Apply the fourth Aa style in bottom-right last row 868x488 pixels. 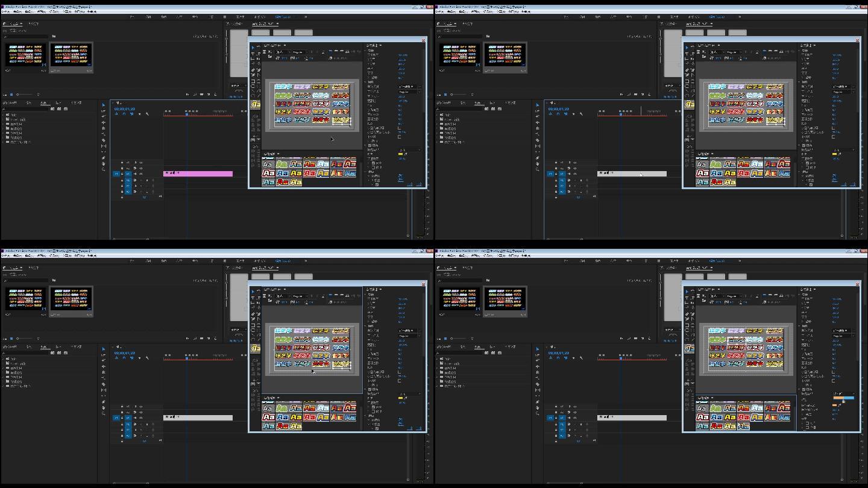click(743, 426)
